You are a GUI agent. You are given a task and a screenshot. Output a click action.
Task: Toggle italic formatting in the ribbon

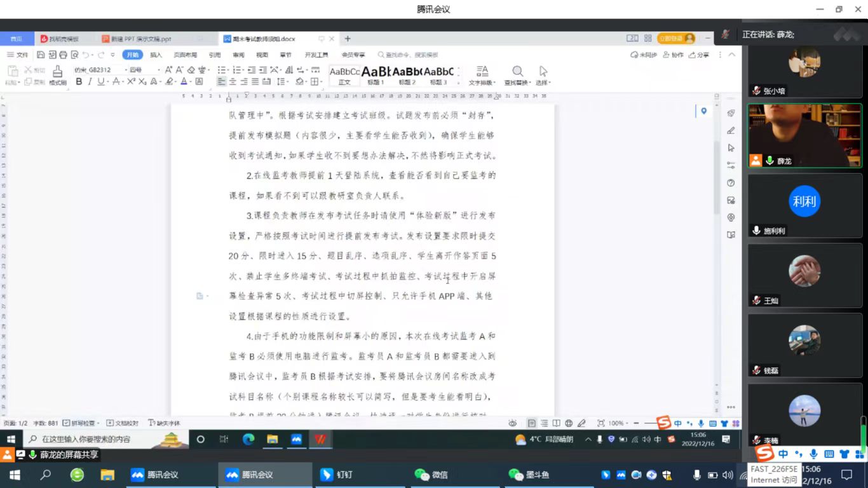click(x=90, y=82)
